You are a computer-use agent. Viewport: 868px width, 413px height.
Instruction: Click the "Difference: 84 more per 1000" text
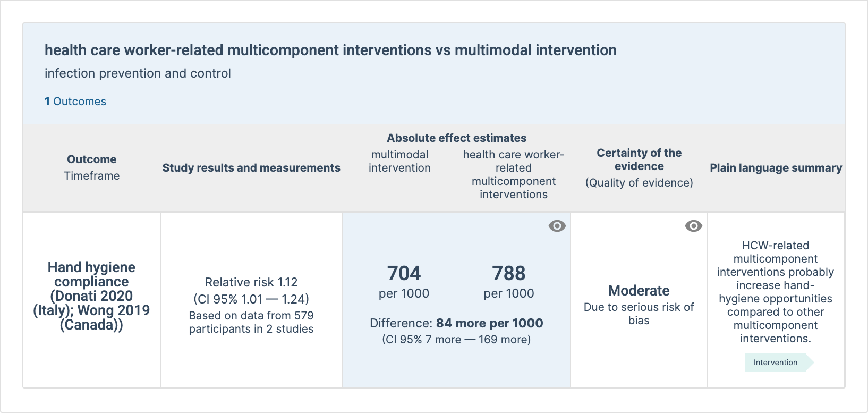(456, 323)
